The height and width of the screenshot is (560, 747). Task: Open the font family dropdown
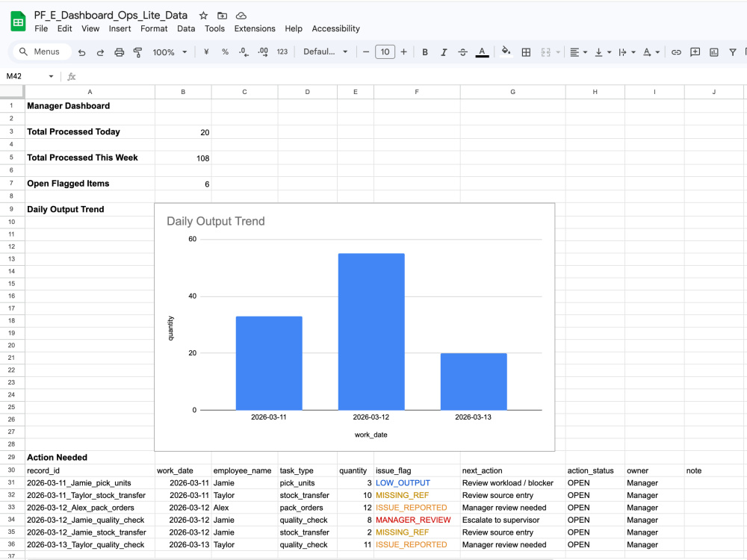326,52
